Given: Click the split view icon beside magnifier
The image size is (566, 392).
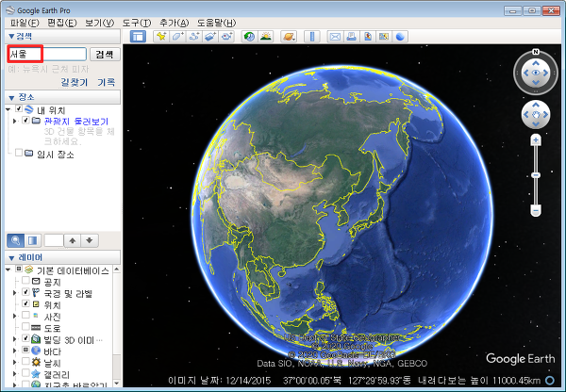Looking at the screenshot, I should 32,240.
